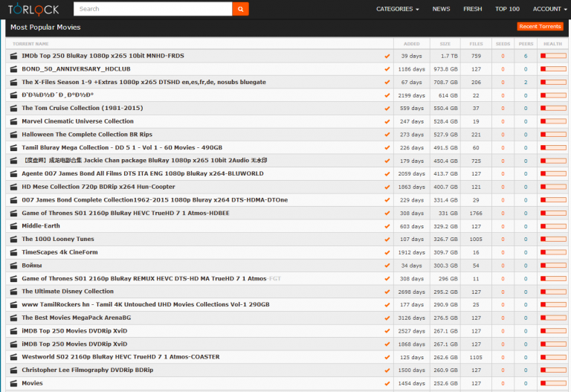
Task: Click verified checkmark on Westworld S02 row
Action: pos(387,357)
